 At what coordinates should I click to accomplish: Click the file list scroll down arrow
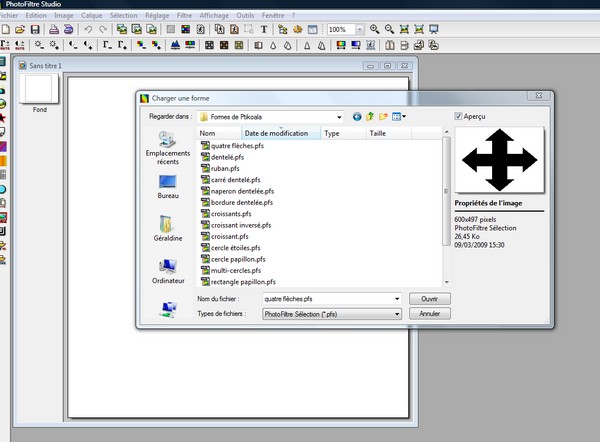click(x=446, y=282)
